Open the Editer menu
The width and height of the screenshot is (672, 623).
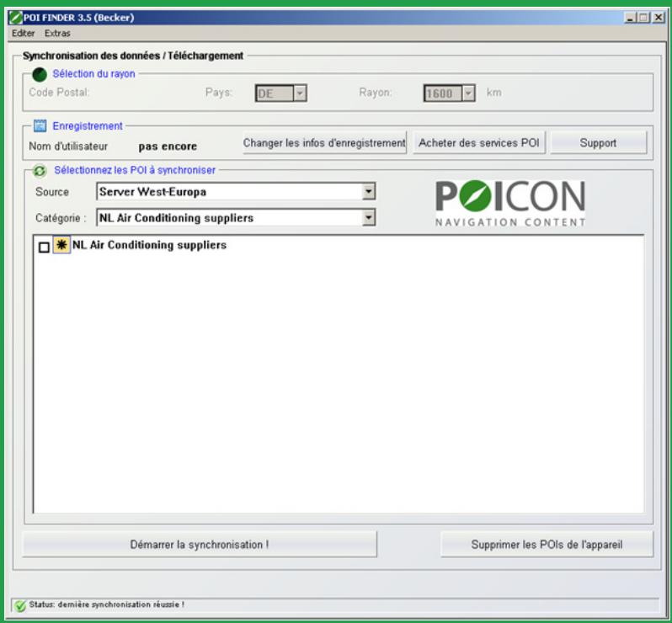pos(23,34)
